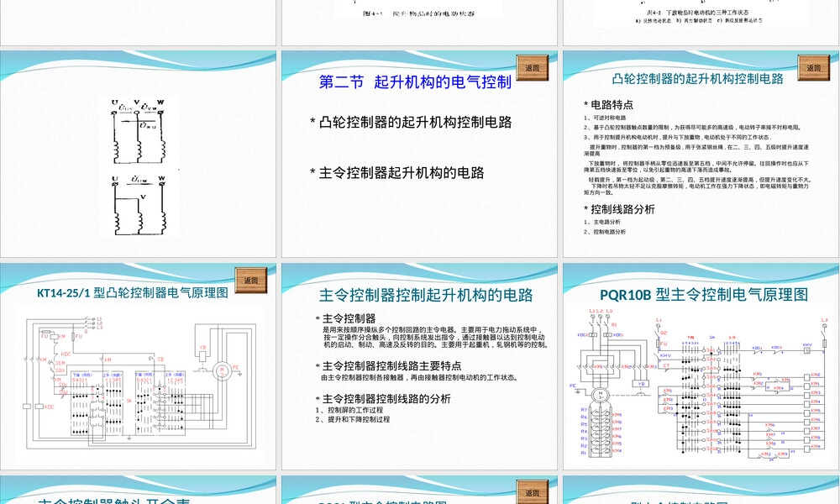Select title KT14-25/1 型凸轮控制器电气原理图
This screenshot has height=504, width=840.
coord(133,293)
